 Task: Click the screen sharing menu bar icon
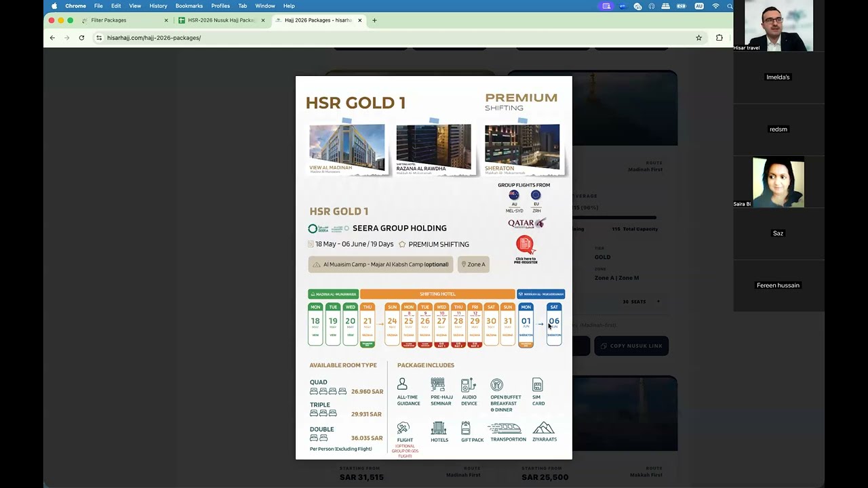pyautogui.click(x=606, y=6)
